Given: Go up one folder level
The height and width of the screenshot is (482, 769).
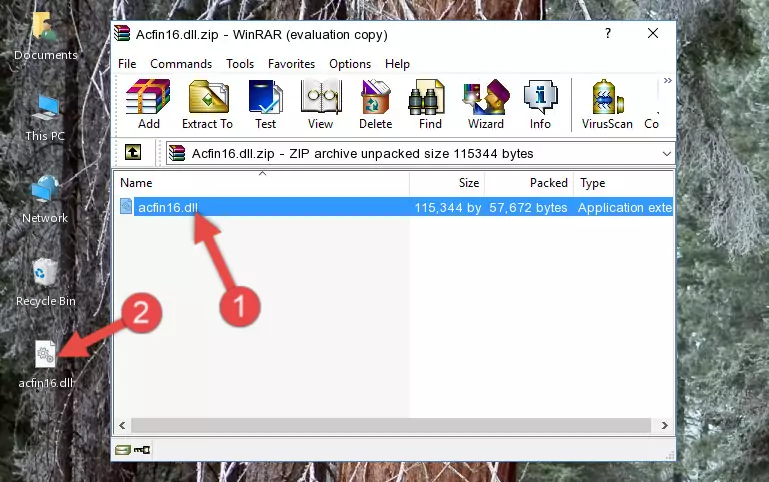Looking at the screenshot, I should 133,152.
